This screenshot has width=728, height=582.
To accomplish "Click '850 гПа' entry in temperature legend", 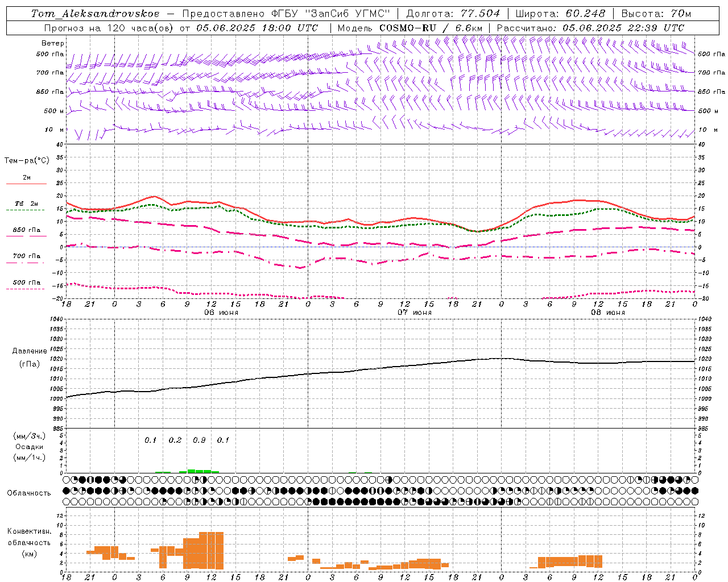I will 26,230.
